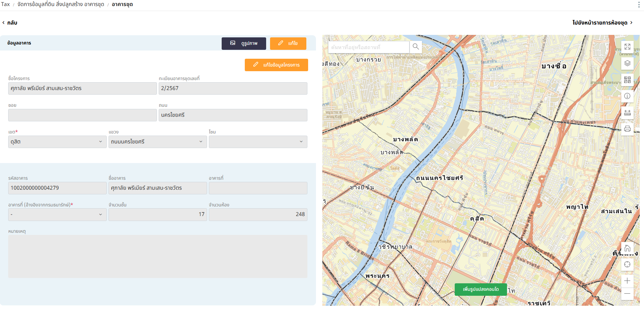Viewport: 644px width, 310px height.
Task: Open the Tax breadcrumb link
Action: 5,4
